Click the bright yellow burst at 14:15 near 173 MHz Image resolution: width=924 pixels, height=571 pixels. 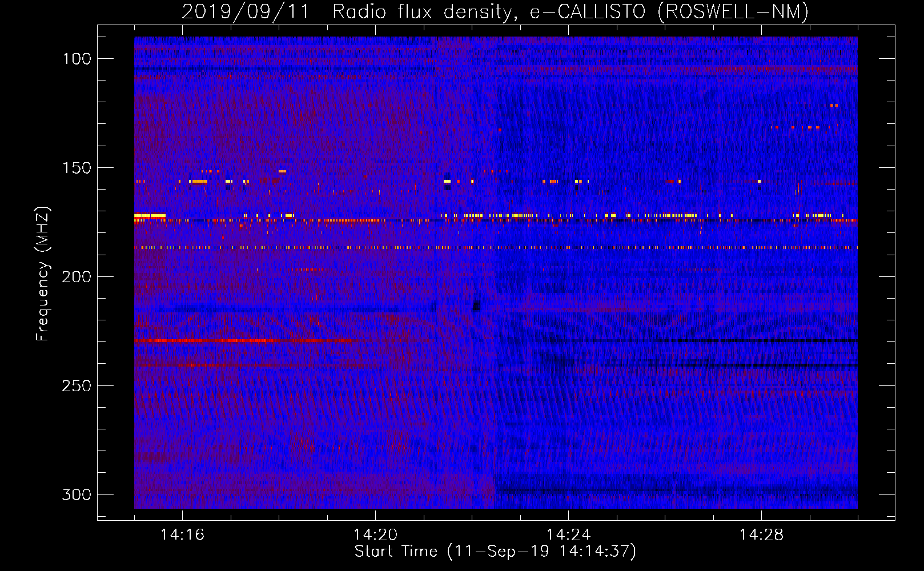point(150,216)
